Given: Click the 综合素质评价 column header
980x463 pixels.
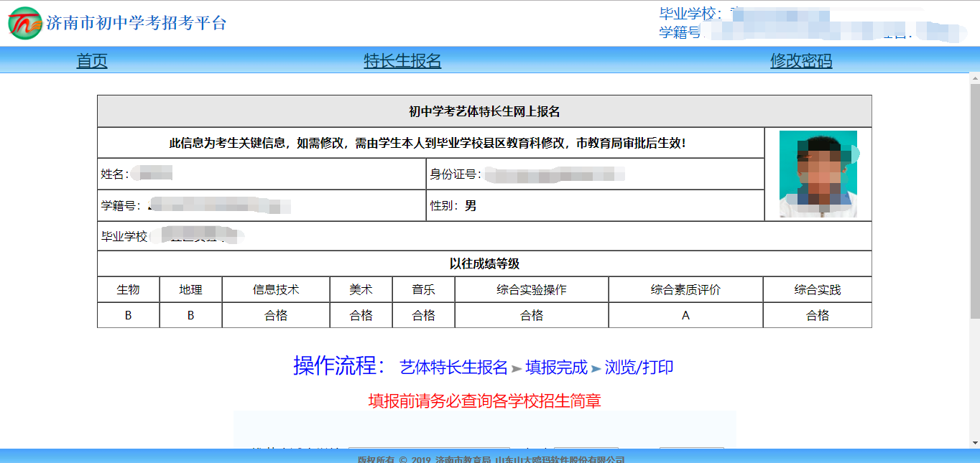Looking at the screenshot, I should pyautogui.click(x=685, y=289).
